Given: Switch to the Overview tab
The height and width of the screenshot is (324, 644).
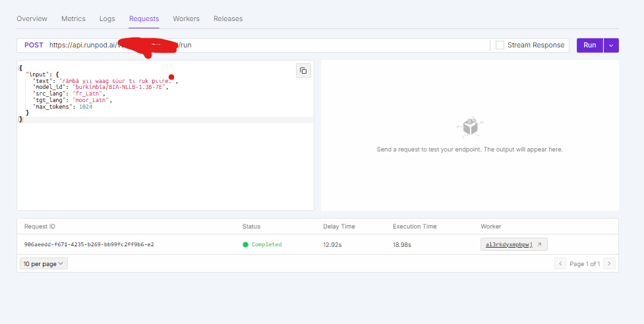Looking at the screenshot, I should [x=32, y=18].
